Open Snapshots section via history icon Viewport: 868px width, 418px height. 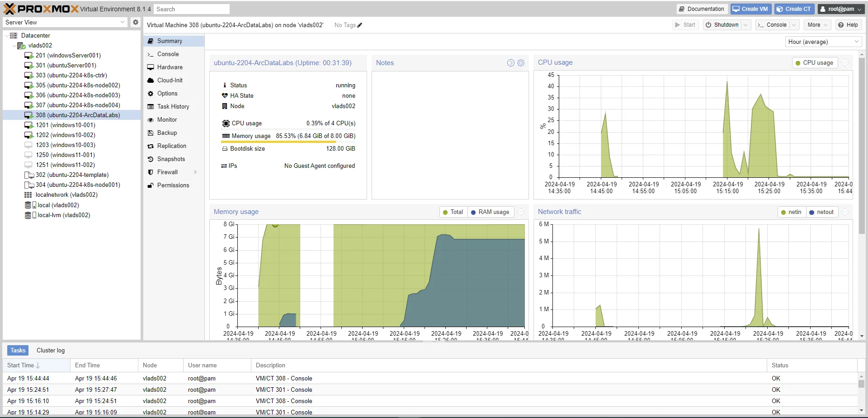tap(151, 159)
